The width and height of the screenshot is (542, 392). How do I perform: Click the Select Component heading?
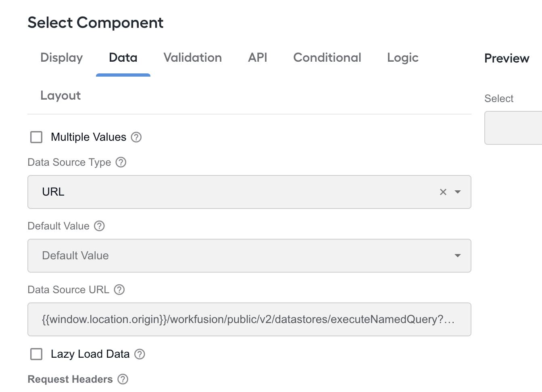(x=96, y=23)
